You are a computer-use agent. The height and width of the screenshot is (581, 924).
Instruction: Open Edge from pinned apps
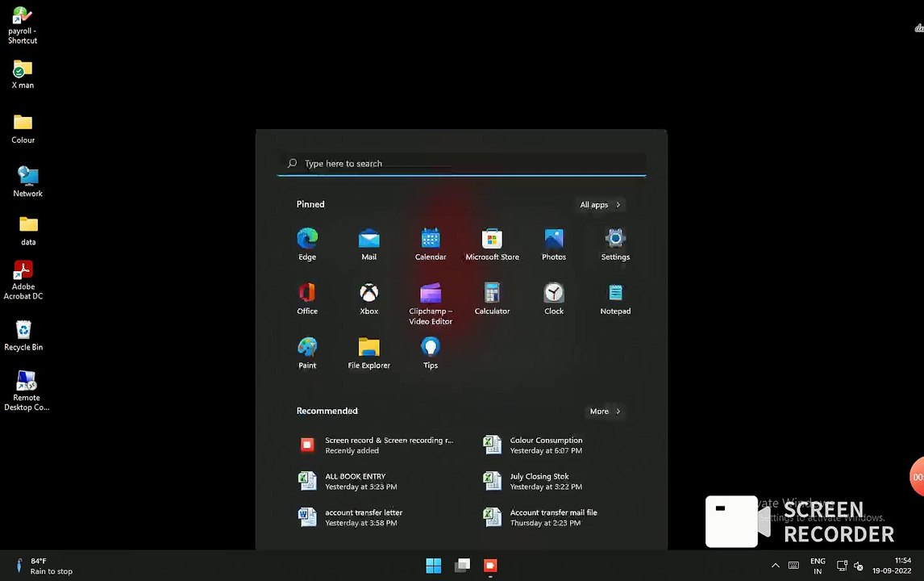[307, 245]
